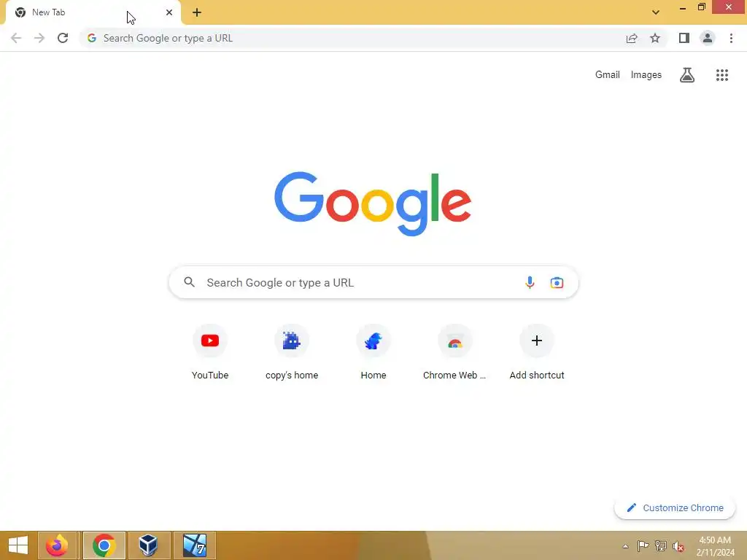
Task: Click the Customize Chrome button
Action: (675, 508)
